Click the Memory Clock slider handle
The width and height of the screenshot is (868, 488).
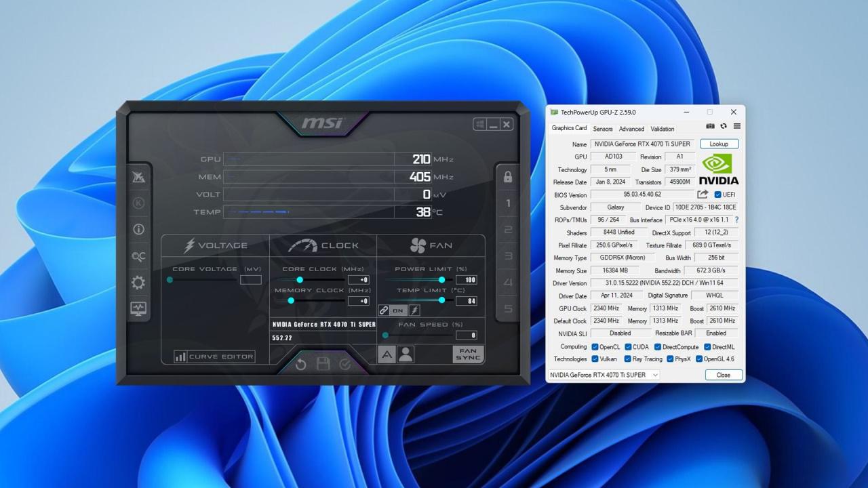pos(291,300)
